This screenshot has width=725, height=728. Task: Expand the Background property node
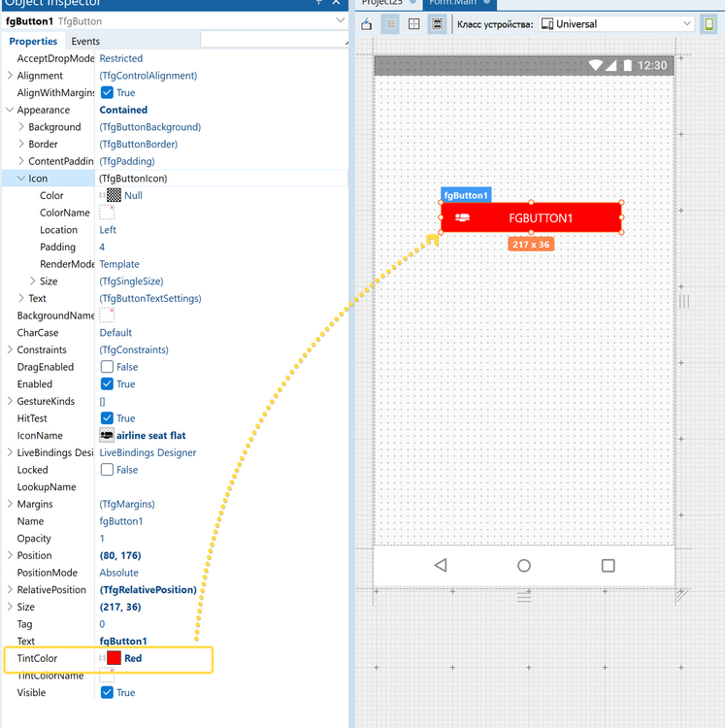[21, 127]
